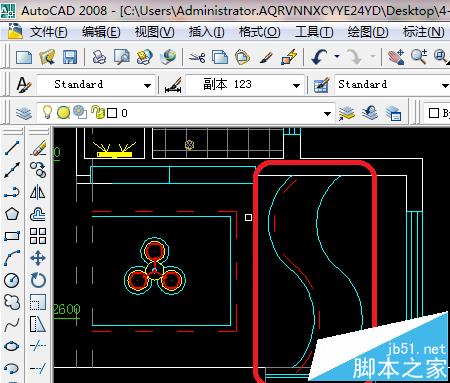
Task: Open a file with the Open icon
Action: [47, 57]
